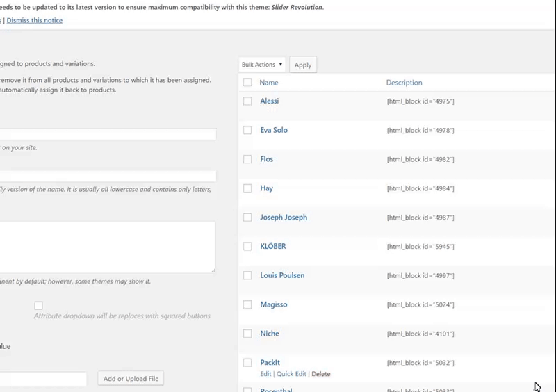The image size is (556, 392).
Task: Click Dismiss this notice link
Action: 34,21
